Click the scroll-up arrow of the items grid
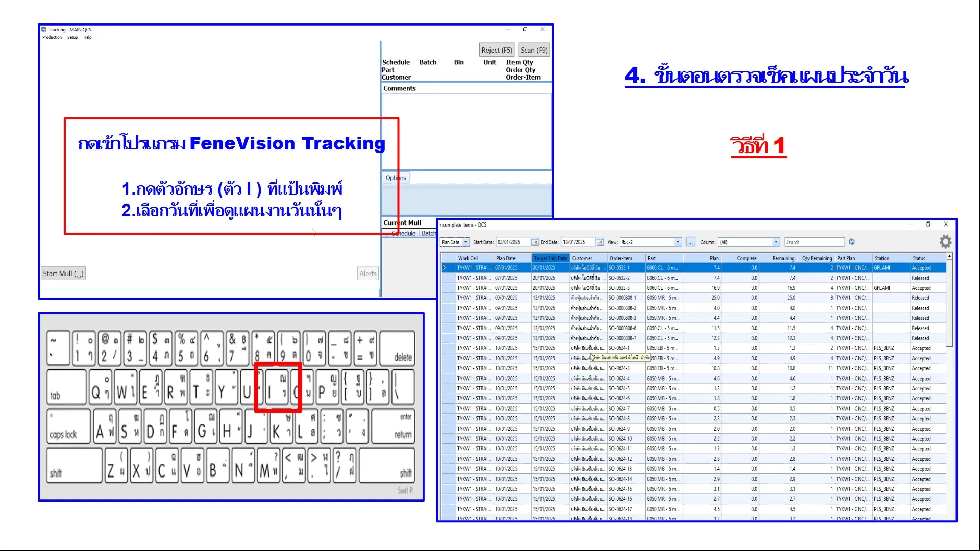Screen dimensions: 980x551 (949, 256)
